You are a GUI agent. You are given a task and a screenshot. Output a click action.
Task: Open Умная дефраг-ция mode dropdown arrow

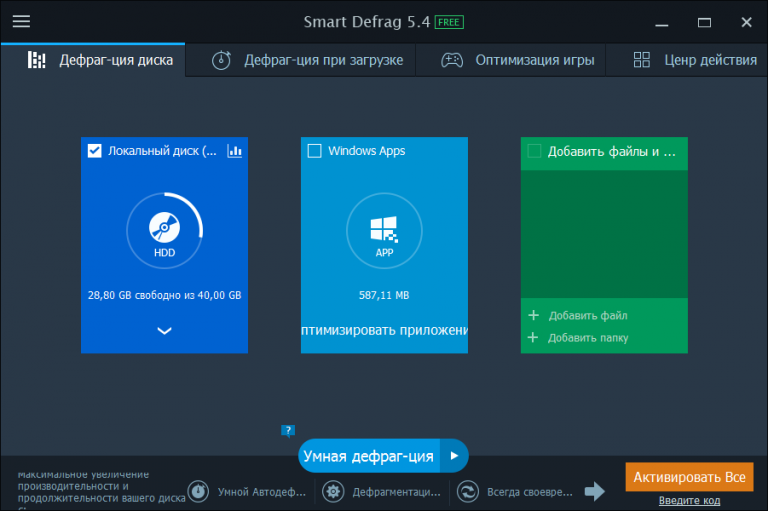pos(454,456)
